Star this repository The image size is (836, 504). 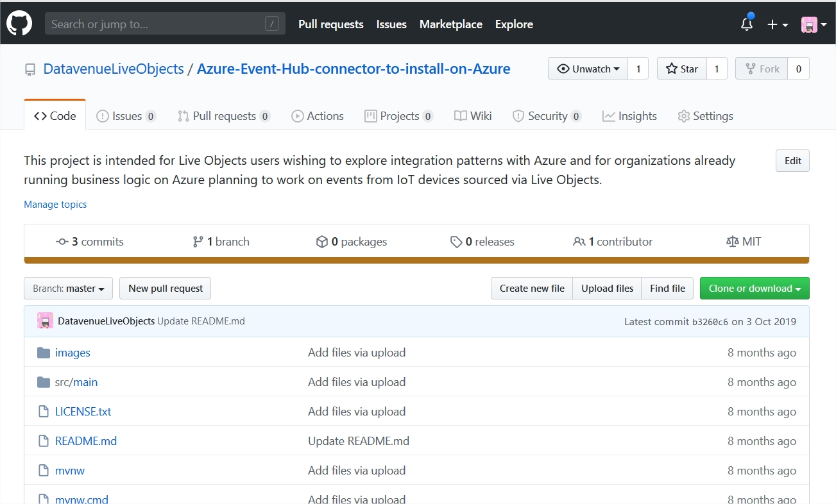(x=681, y=69)
